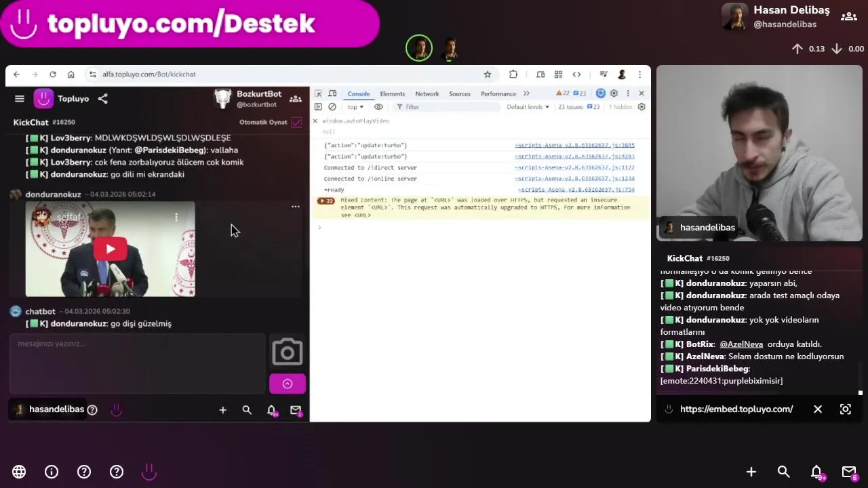
Task: Click the bottom-right search icon
Action: coord(784,472)
